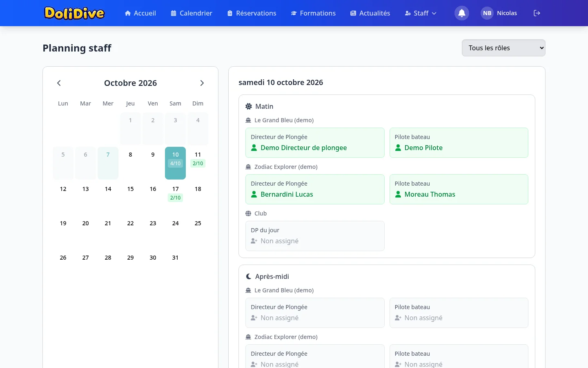Open Bernardini Lucas Directeur de Plongée slot
The height and width of the screenshot is (368, 588).
coord(315,189)
